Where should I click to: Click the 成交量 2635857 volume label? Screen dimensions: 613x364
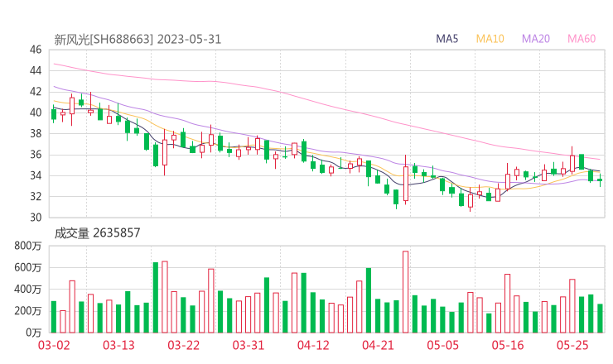(x=97, y=233)
